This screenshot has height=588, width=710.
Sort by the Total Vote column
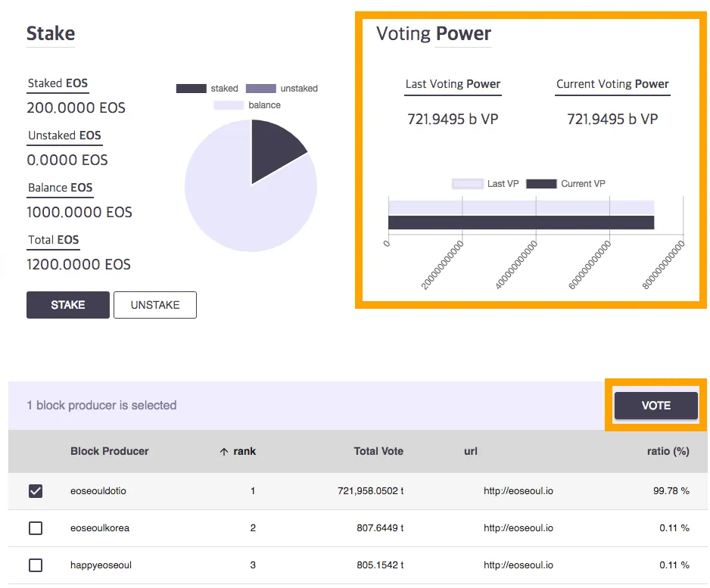[x=378, y=451]
